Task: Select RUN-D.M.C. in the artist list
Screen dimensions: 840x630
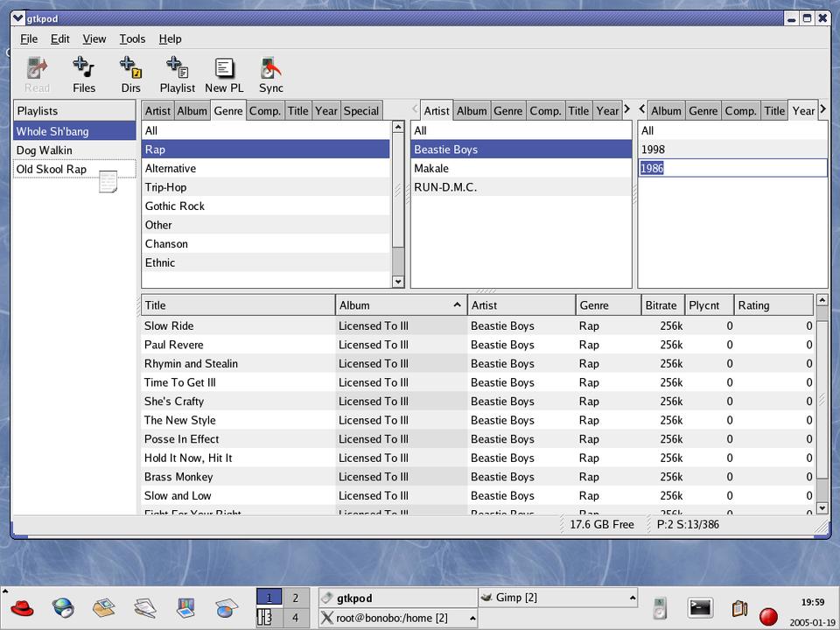Action: tap(445, 187)
